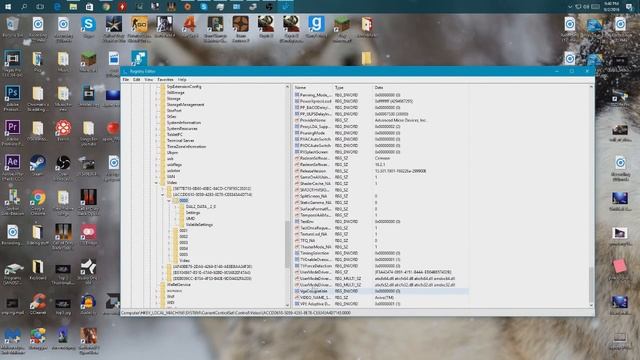Select the Steam desktop shortcut
The image size is (640, 360).
[x=38, y=162]
